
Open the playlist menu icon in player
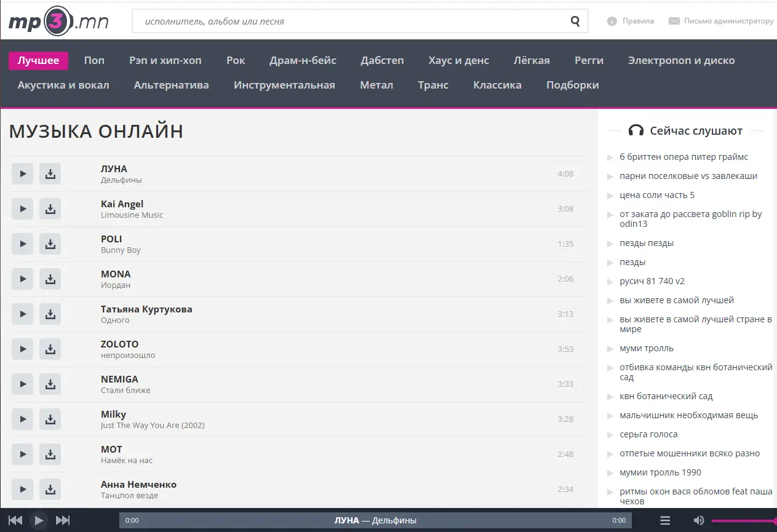point(665,520)
